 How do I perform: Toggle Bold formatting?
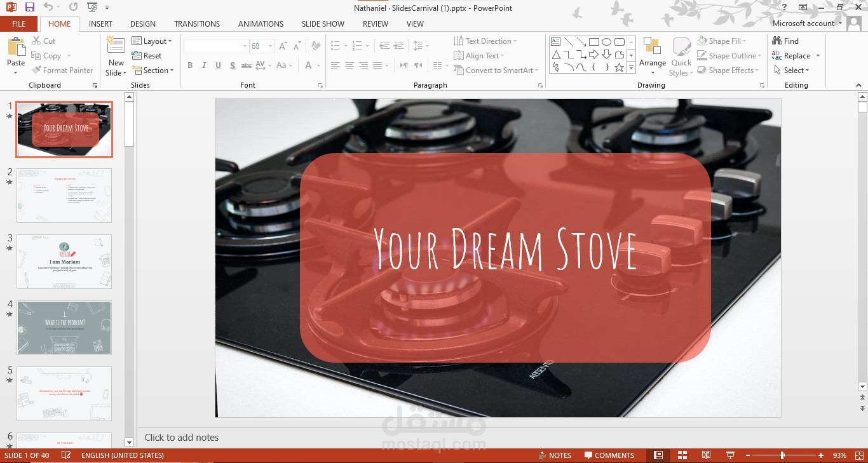pyautogui.click(x=190, y=65)
